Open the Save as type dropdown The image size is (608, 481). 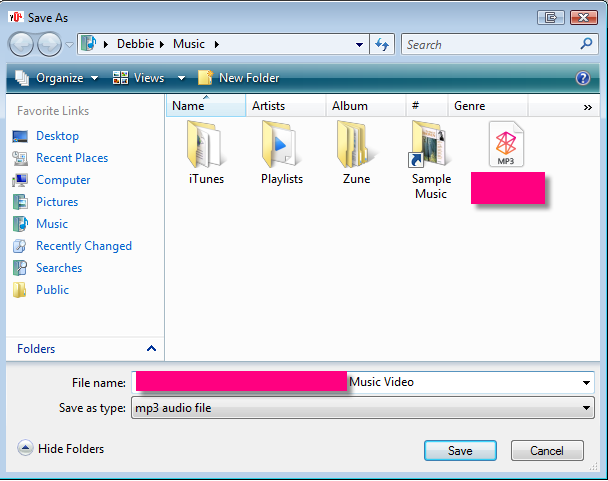pos(586,408)
